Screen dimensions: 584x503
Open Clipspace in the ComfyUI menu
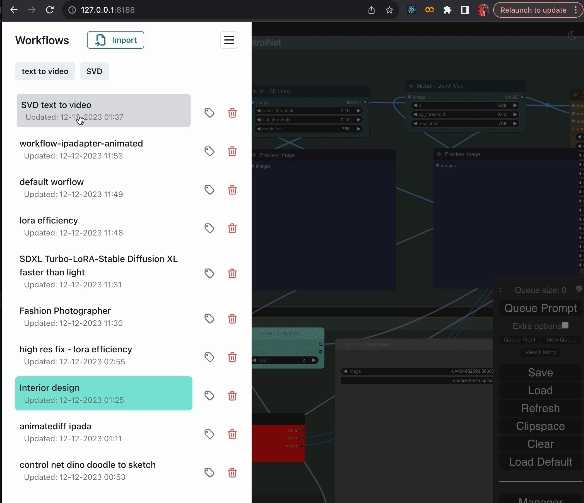[x=540, y=426]
